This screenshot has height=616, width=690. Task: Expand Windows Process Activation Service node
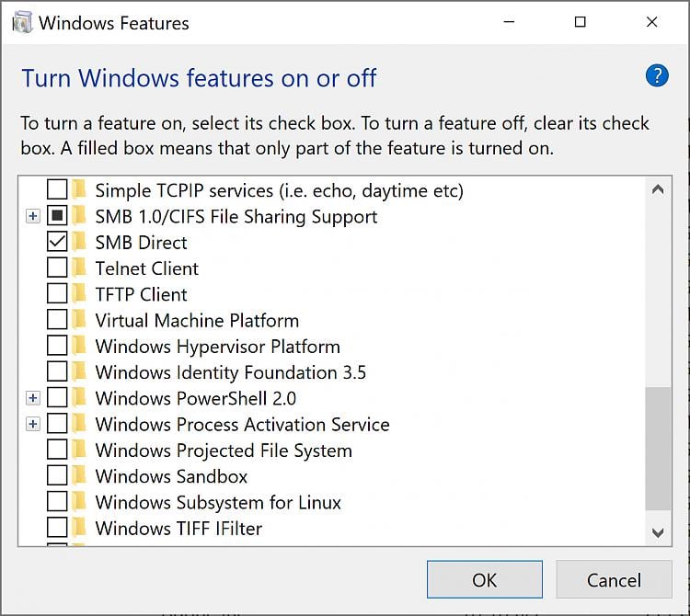[x=33, y=425]
